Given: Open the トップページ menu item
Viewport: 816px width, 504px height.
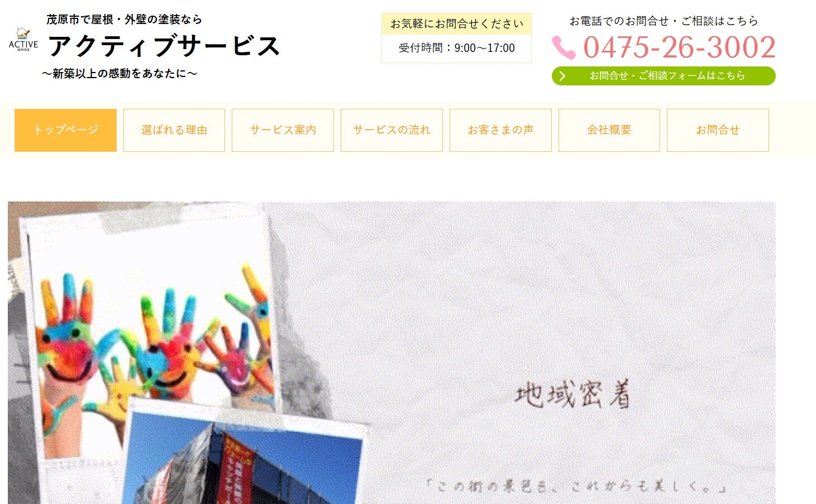Looking at the screenshot, I should coord(65,130).
